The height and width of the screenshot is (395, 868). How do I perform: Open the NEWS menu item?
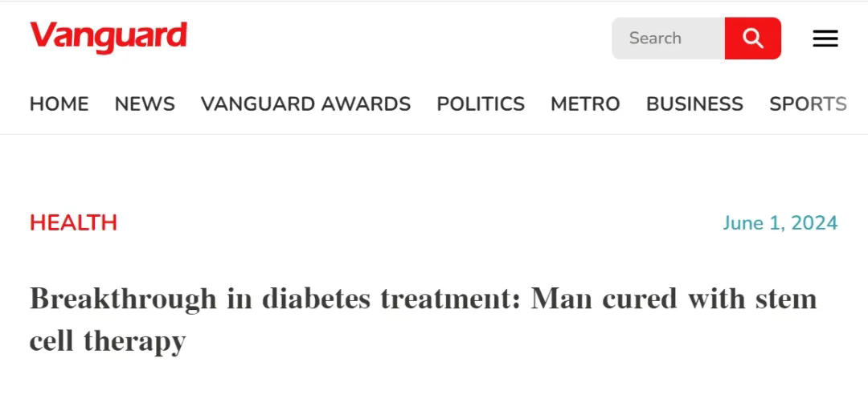point(145,104)
